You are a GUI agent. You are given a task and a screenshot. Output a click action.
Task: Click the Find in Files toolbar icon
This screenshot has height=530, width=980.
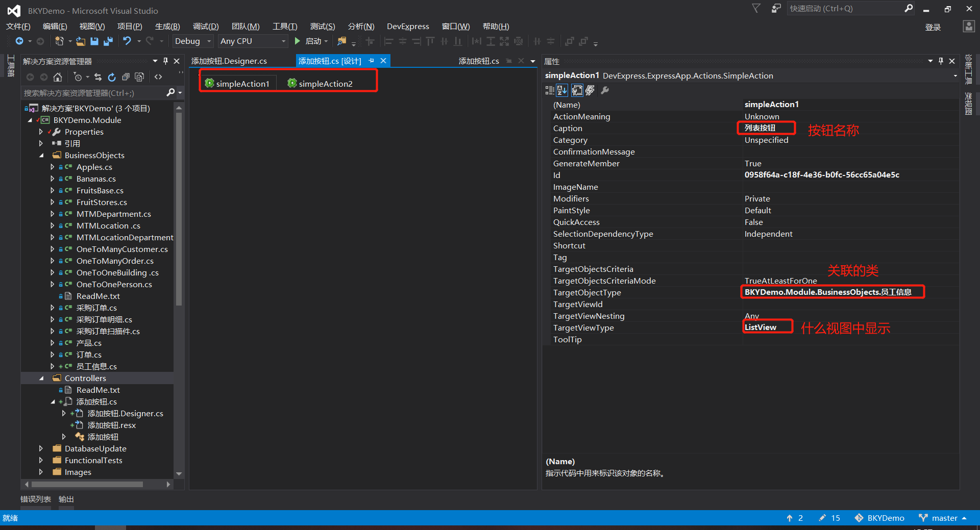tap(342, 41)
